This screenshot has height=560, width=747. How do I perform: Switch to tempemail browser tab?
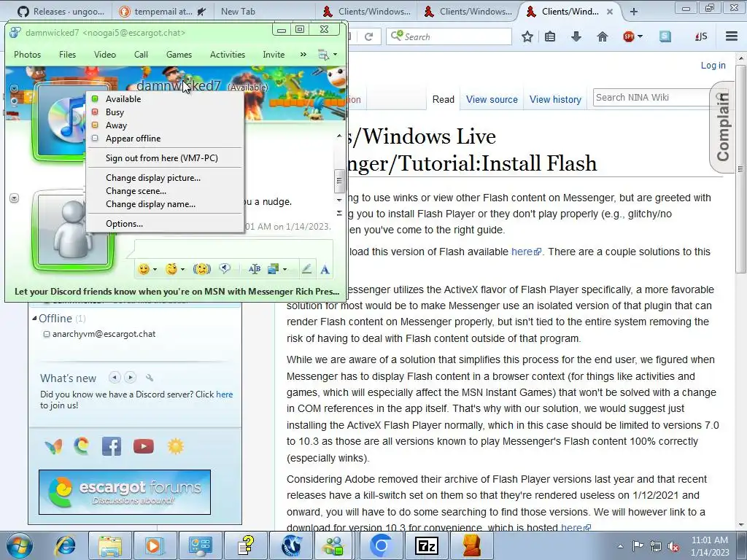tap(163, 12)
